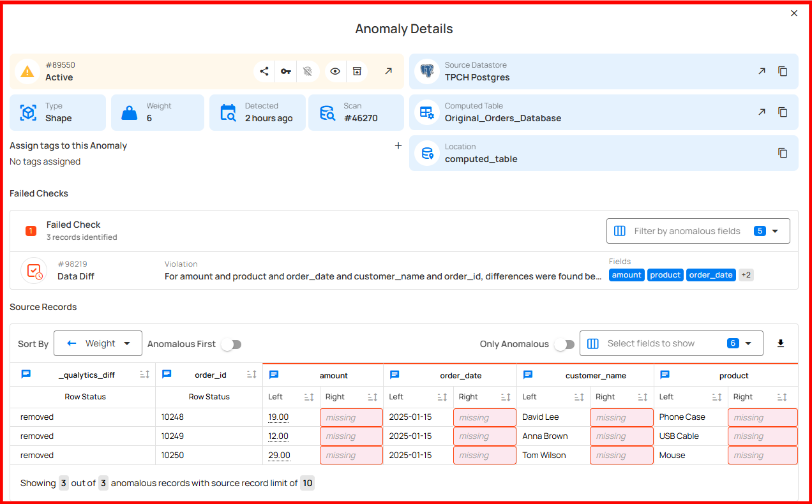Screen dimensions: 812x504
Task: Enable the Anomalous First toggle
Action: click(231, 345)
